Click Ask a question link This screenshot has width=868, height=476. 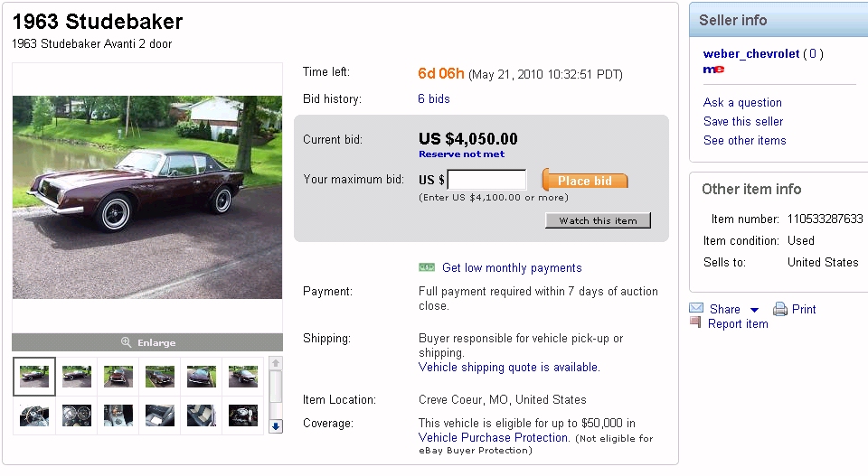click(742, 103)
